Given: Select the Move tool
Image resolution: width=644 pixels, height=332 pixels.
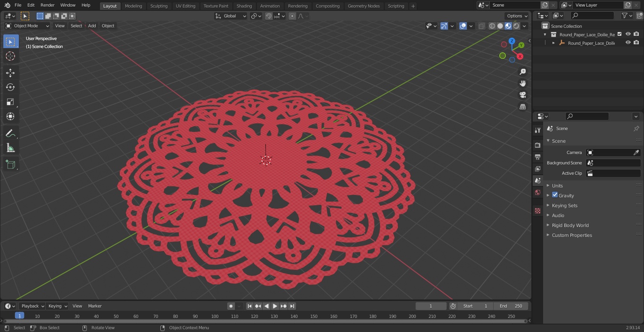Looking at the screenshot, I should coord(10,73).
